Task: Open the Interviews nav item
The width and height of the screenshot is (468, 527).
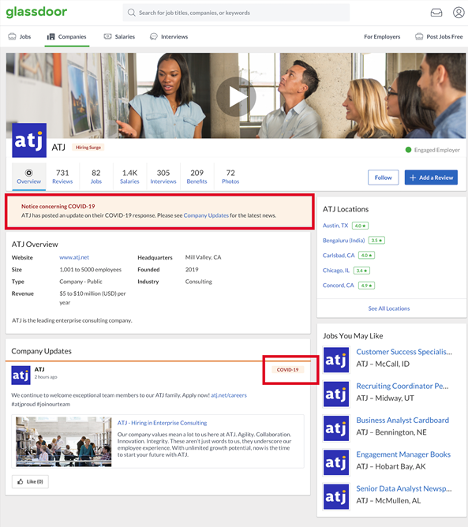Action: click(169, 37)
